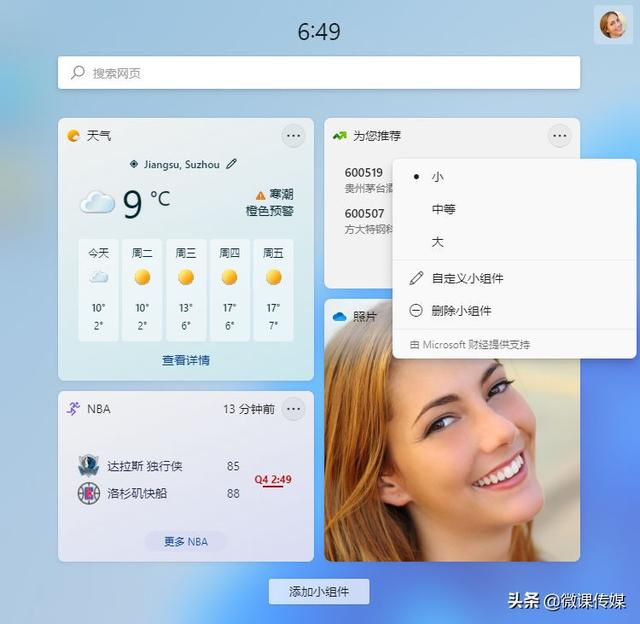Click stock code 600507

pyautogui.click(x=364, y=213)
